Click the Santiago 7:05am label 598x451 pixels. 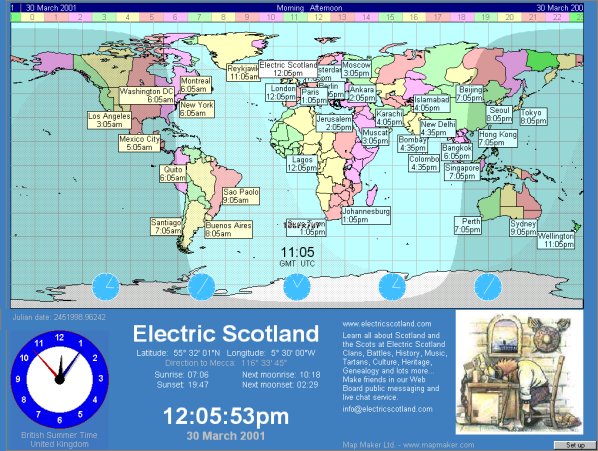(x=166, y=226)
